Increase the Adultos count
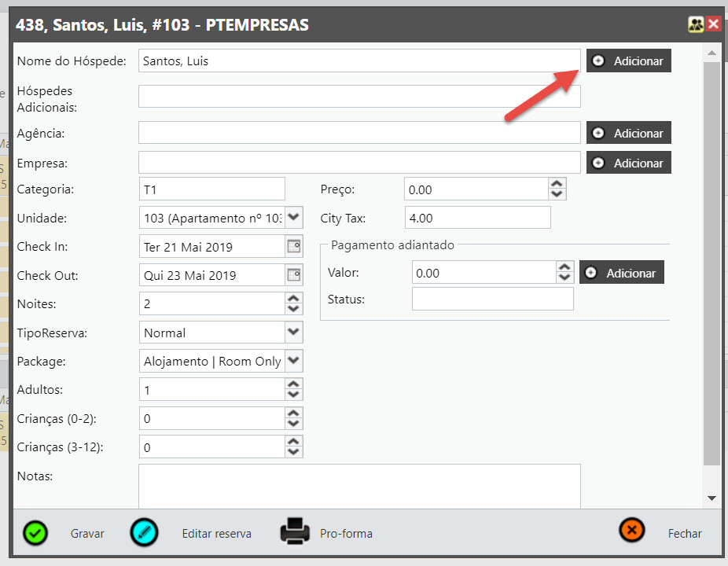Viewport: 728px width, 566px height. pyautogui.click(x=293, y=384)
